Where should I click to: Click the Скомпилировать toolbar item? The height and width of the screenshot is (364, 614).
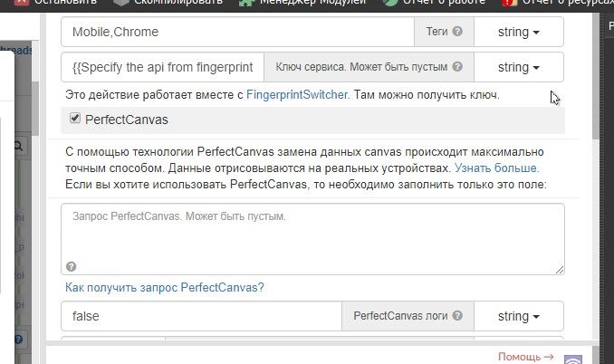(169, 3)
